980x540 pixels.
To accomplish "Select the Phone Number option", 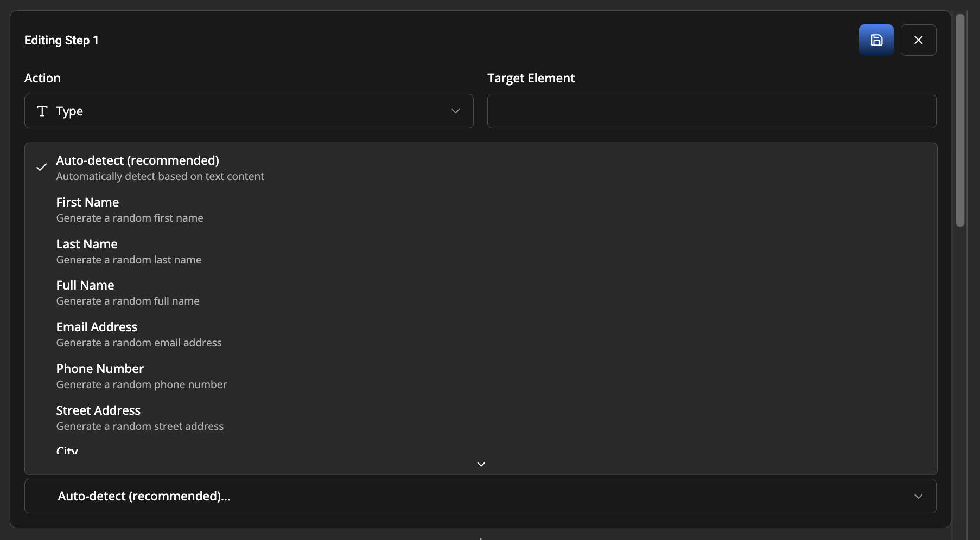I will click(480, 376).
